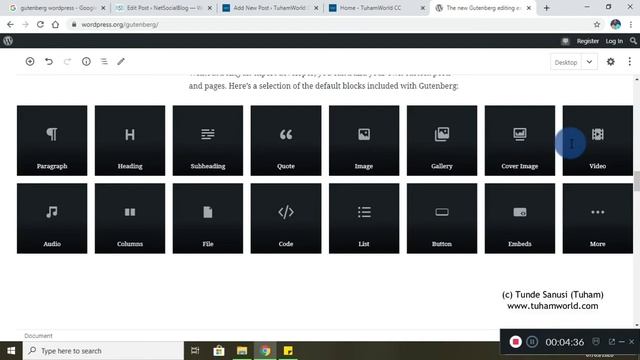Open a new browser tab
The width and height of the screenshot is (640, 360).
pyautogui.click(x=547, y=8)
